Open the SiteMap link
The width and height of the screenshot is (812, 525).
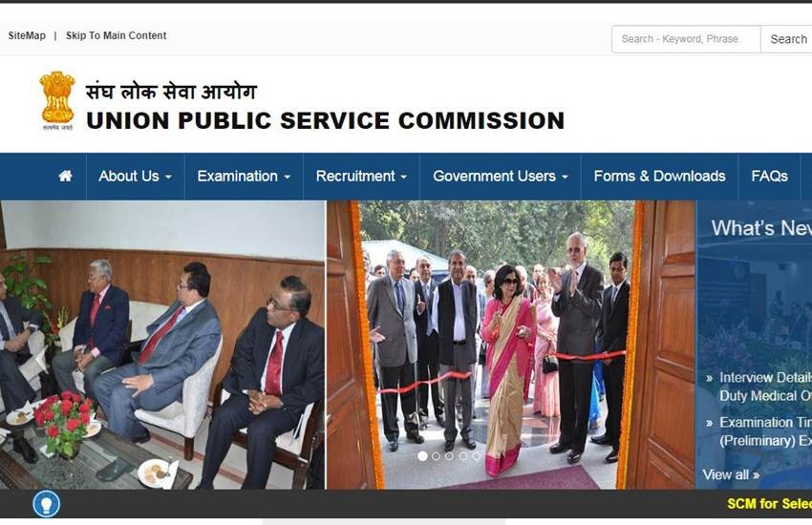27,35
